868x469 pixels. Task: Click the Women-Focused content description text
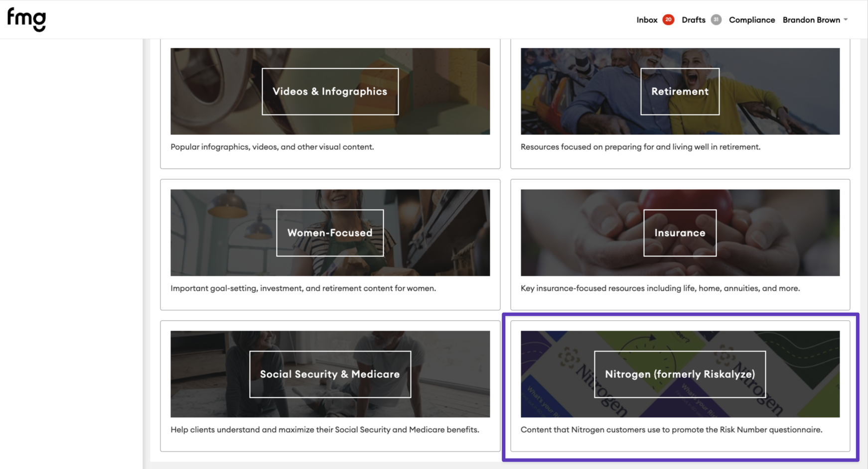pyautogui.click(x=303, y=288)
